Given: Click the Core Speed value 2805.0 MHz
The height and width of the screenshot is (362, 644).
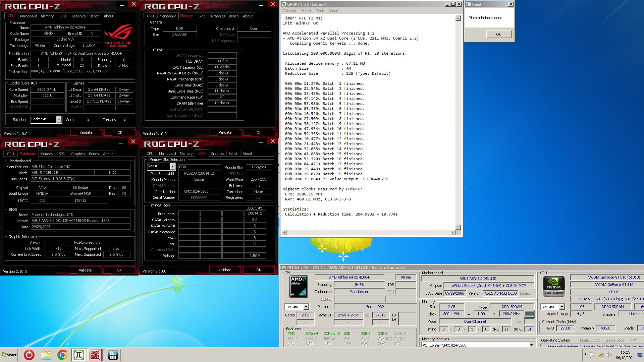Looking at the screenshot, I should point(47,89).
